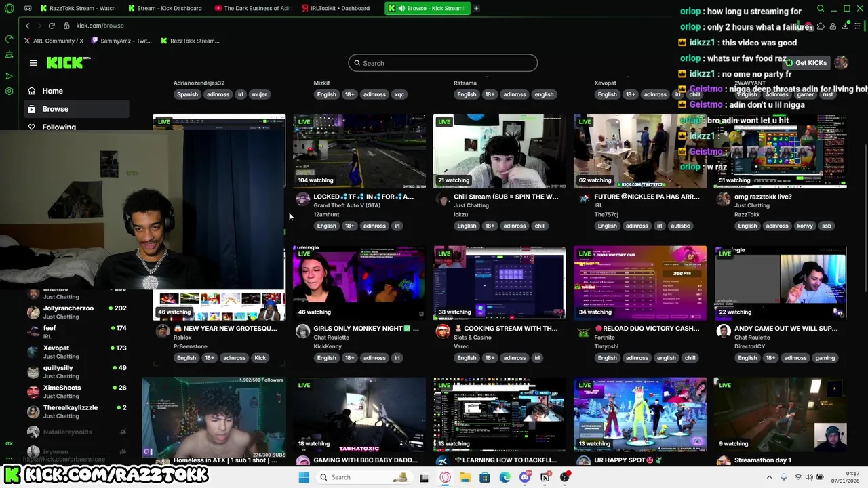The image size is (868, 488).
Task: Switch to RazzTokk Stream - Watch tab
Action: coord(78,8)
